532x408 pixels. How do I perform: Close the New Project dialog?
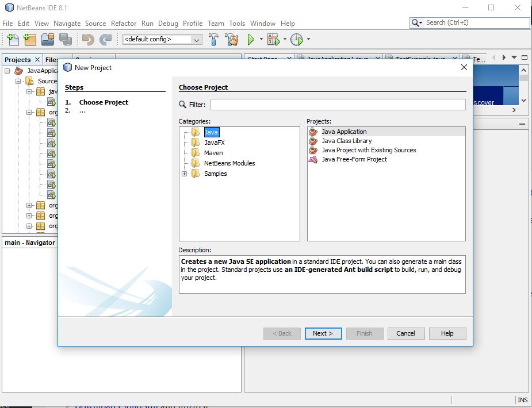[464, 67]
